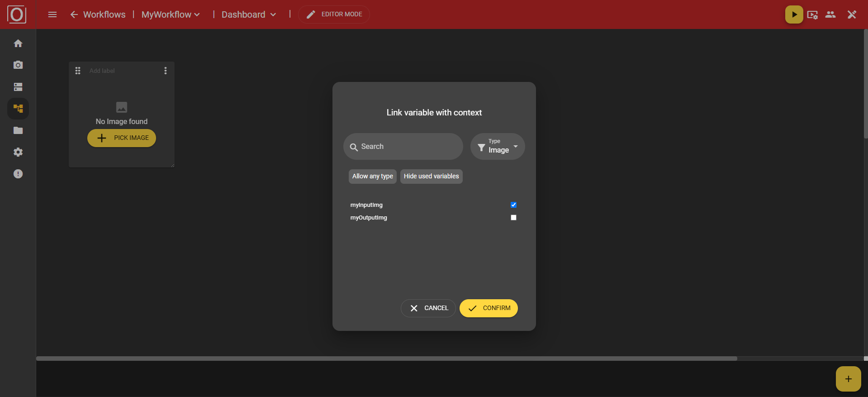
Task: Open the camera icon in sidebar
Action: 18,65
